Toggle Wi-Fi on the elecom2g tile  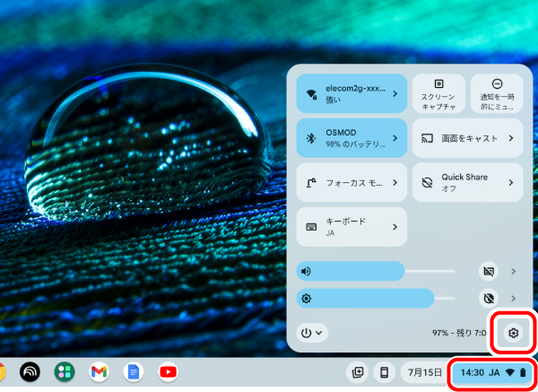click(x=312, y=94)
